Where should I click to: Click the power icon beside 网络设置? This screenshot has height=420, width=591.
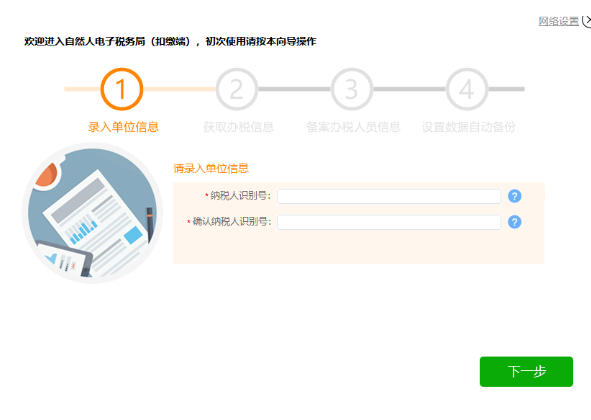click(x=587, y=21)
